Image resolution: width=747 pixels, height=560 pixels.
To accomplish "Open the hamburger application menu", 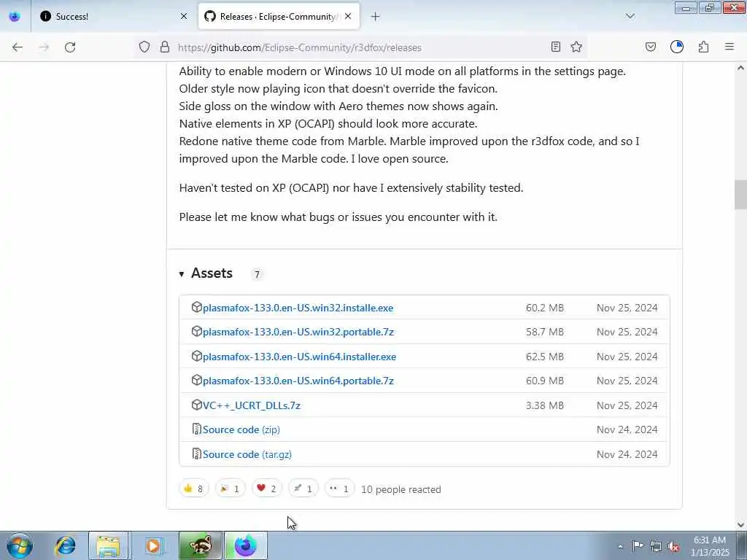I will point(729,47).
